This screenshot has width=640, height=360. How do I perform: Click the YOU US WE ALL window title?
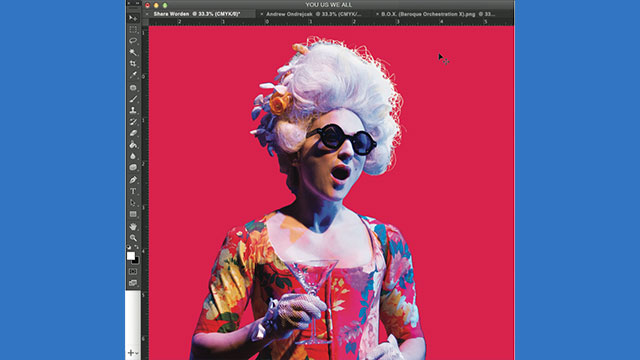[x=329, y=5]
